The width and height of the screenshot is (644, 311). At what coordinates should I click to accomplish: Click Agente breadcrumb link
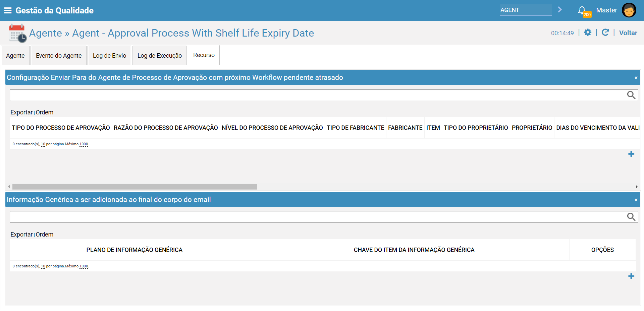[46, 33]
